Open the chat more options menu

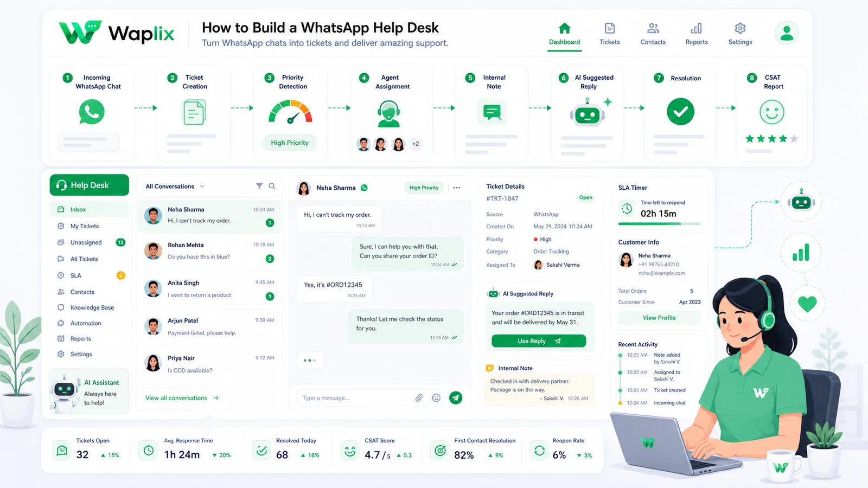457,188
